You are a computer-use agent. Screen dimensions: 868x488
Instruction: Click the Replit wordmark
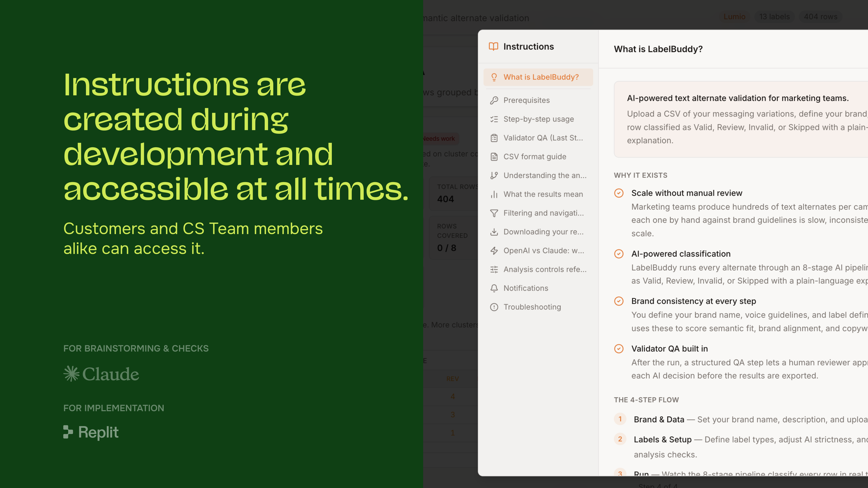click(98, 432)
